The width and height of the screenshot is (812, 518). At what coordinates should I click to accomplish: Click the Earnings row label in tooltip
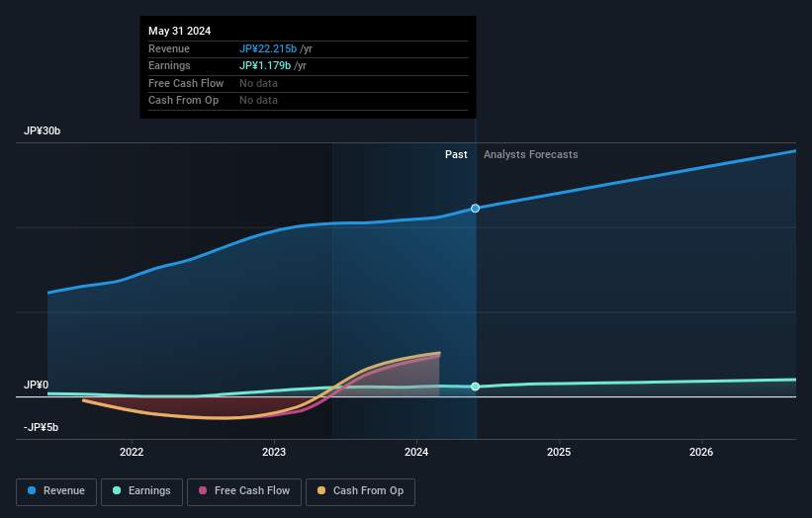click(x=169, y=65)
